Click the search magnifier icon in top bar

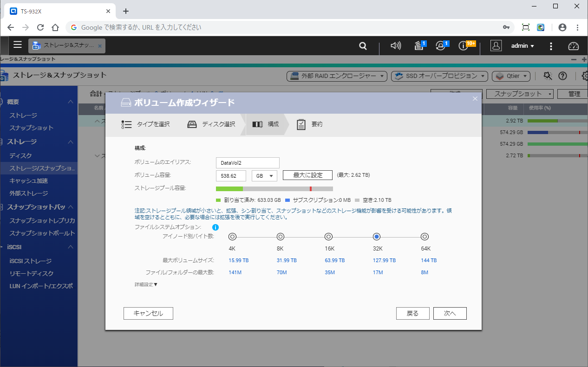tap(363, 46)
